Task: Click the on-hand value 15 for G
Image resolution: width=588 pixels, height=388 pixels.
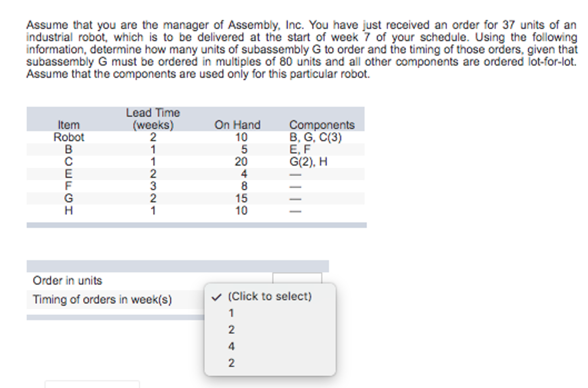Action: [241, 198]
